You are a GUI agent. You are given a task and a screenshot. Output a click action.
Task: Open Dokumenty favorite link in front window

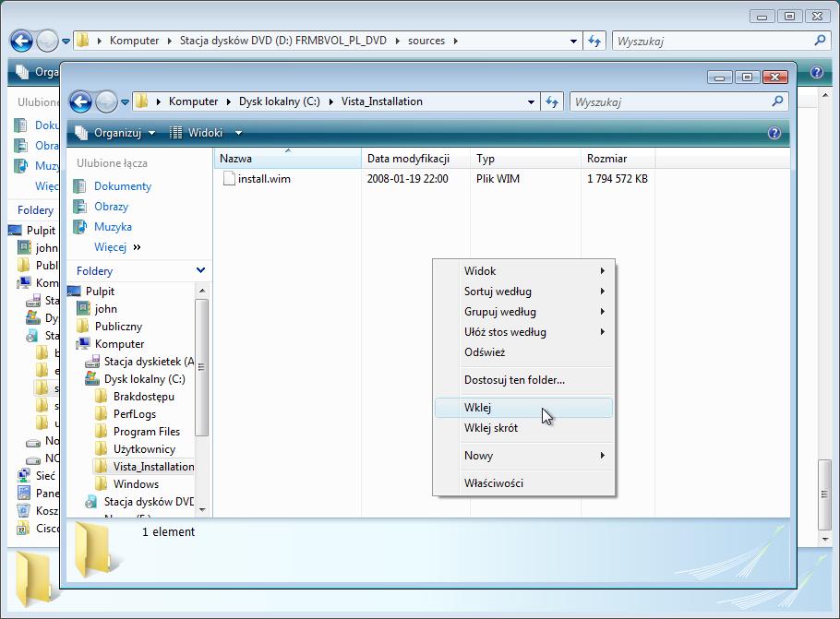(123, 185)
